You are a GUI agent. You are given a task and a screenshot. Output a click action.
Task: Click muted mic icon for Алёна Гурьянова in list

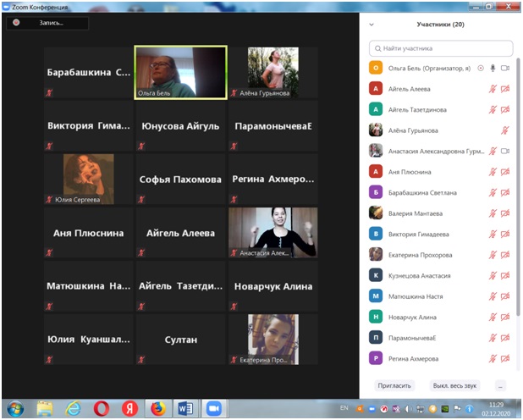[505, 130]
